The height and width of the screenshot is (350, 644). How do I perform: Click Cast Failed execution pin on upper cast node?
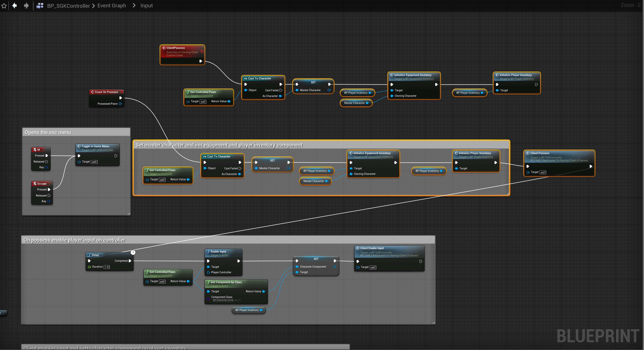point(281,90)
